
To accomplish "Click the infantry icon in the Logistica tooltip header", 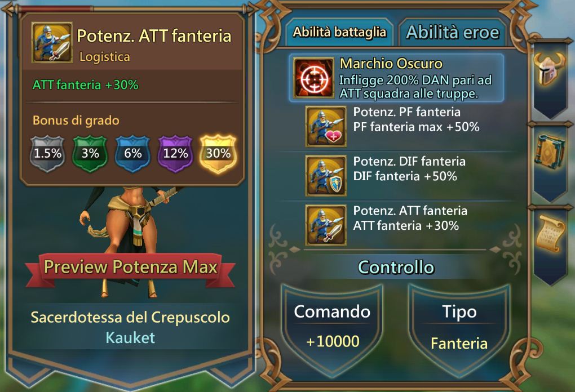I will [x=52, y=42].
